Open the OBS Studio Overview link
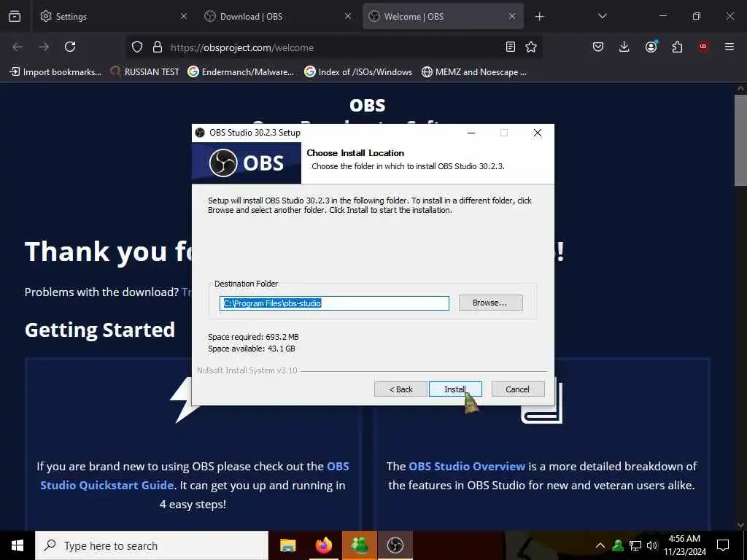747x560 pixels. [x=467, y=466]
